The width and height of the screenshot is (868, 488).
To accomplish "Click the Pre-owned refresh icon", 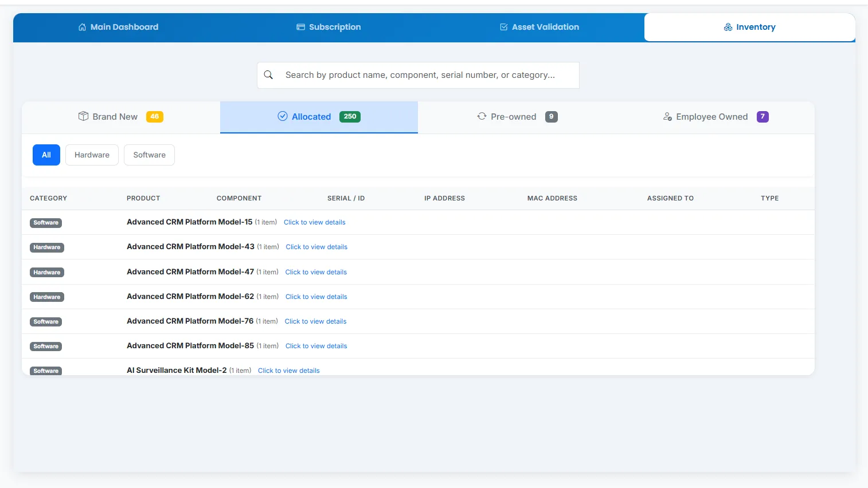I will (x=482, y=116).
